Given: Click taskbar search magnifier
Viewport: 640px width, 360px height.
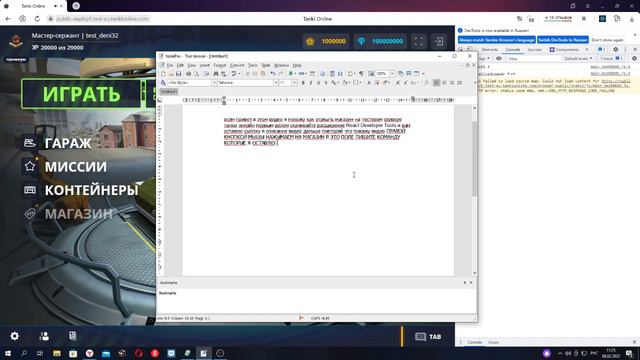Looking at the screenshot, I should click(x=24, y=353).
